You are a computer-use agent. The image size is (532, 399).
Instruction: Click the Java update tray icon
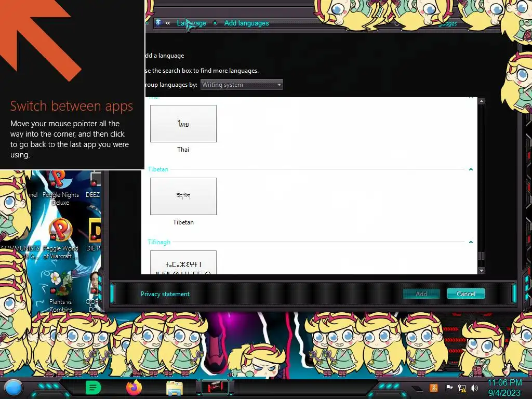click(x=434, y=388)
